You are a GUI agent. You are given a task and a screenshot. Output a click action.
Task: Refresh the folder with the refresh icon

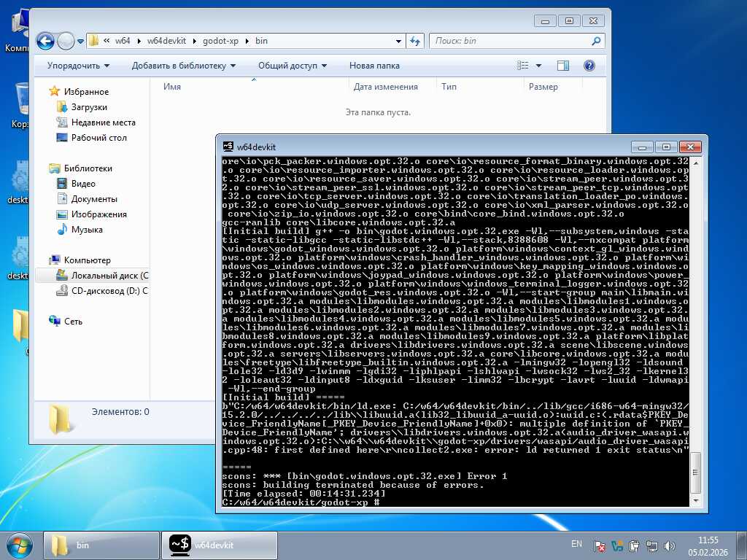[415, 41]
